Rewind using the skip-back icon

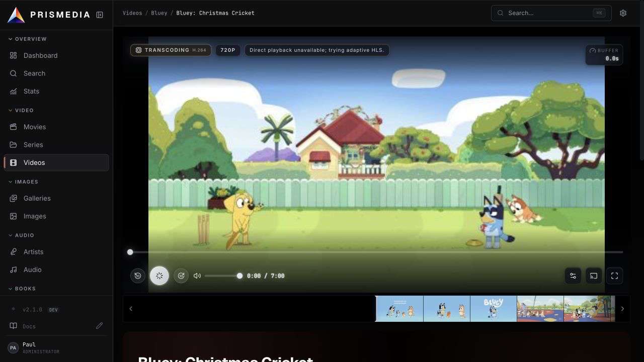point(138,276)
